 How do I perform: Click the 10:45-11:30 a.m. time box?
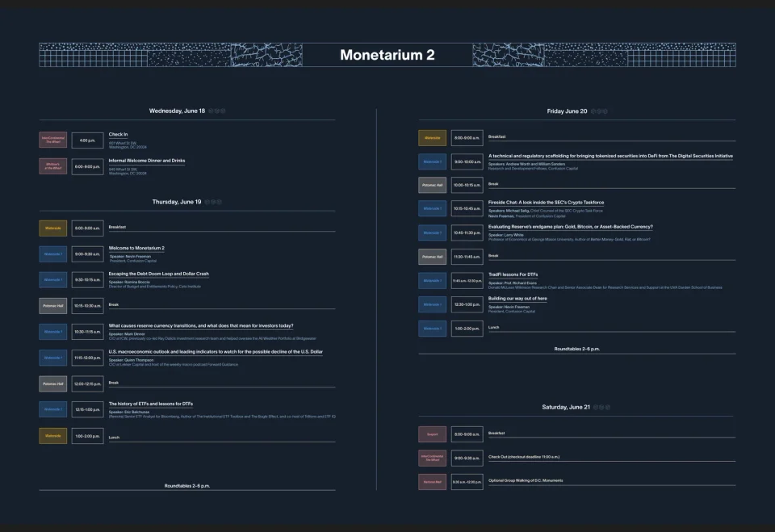[x=467, y=232]
